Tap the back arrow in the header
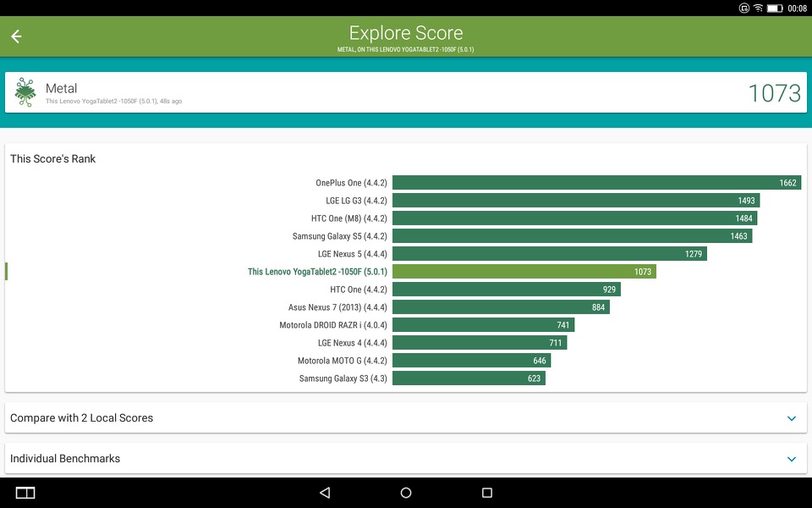This screenshot has width=812, height=508. pyautogui.click(x=17, y=36)
